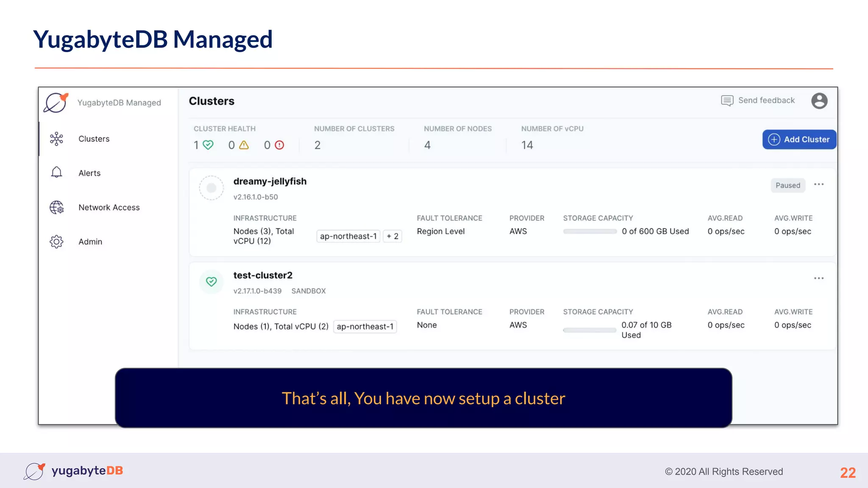Click test-cluster2 green health status icon
Screen dimensions: 868x488
[211, 282]
